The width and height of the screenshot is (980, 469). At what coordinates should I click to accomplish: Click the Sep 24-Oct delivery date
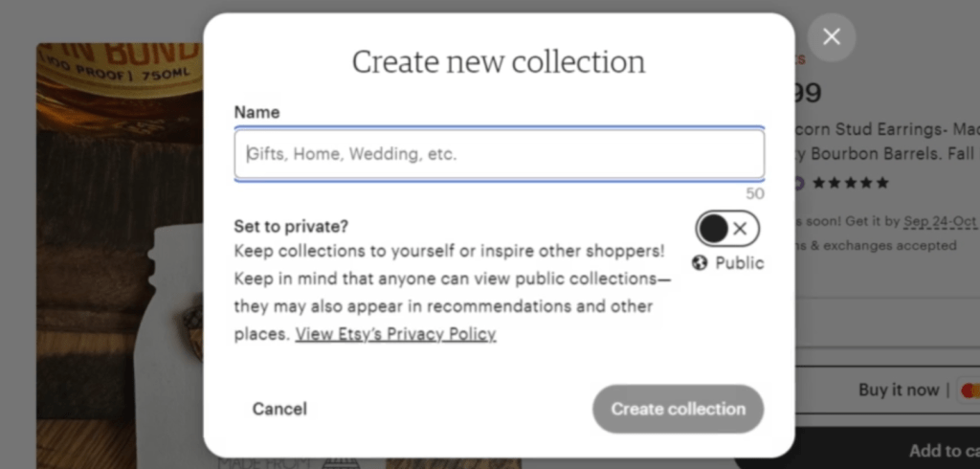point(941,221)
